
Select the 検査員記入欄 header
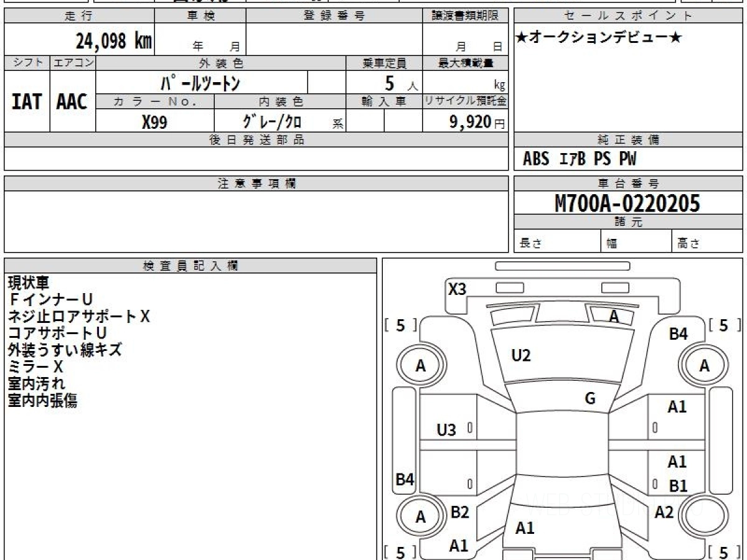pyautogui.click(x=190, y=266)
